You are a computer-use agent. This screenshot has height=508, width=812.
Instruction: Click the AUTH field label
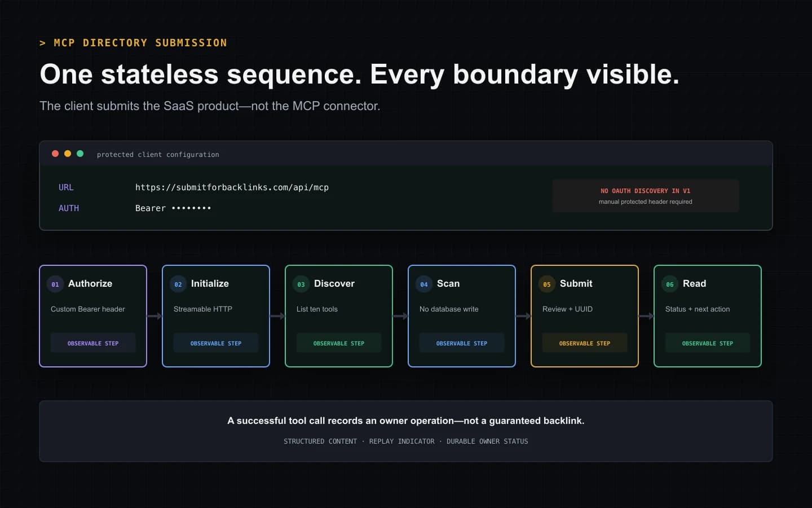tap(69, 208)
